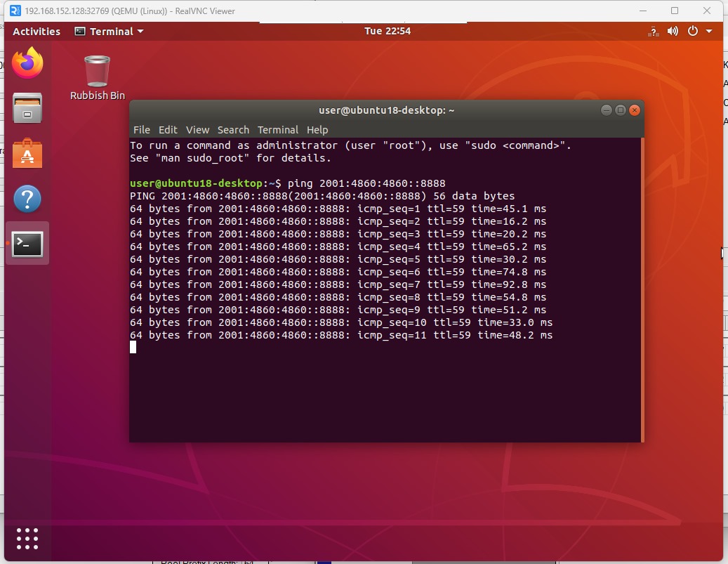Open the File menu in Terminal
The image size is (728, 564).
click(142, 130)
